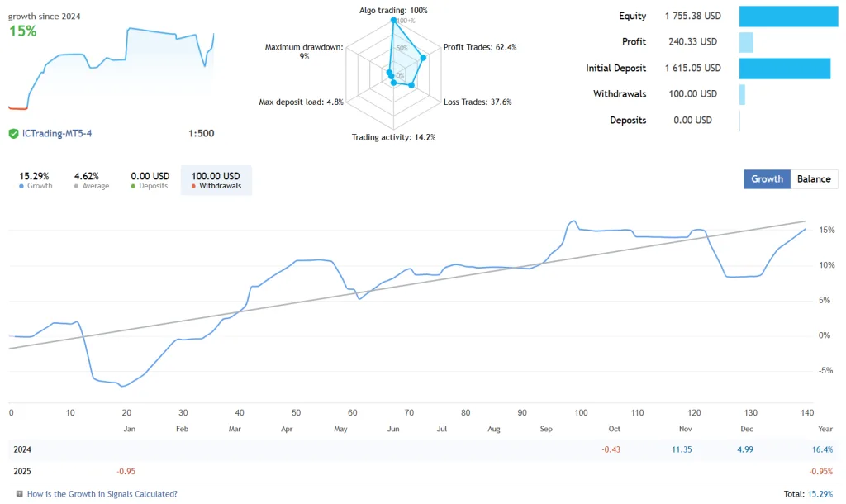
Task: Open How is the Growth in Signals Calculated
Action: tap(102, 494)
